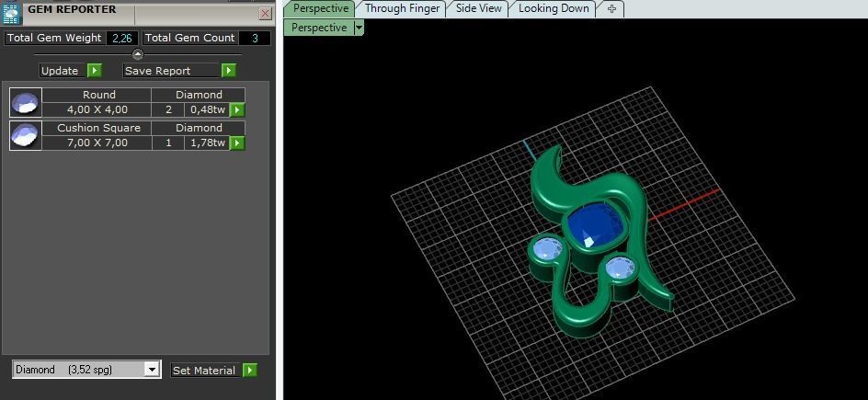This screenshot has width=868, height=400.
Task: Click the Round shape cell
Action: [x=97, y=95]
